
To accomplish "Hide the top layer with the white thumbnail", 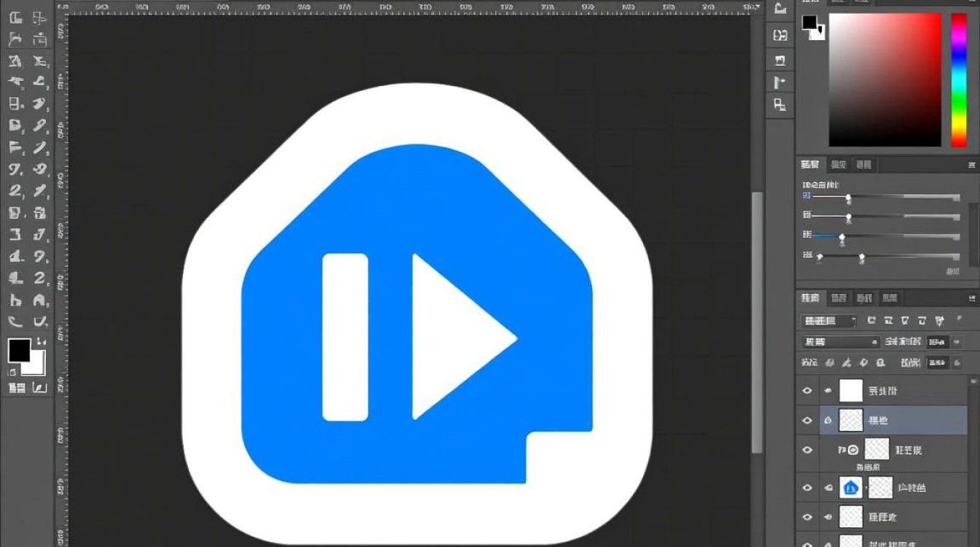I will tap(807, 391).
